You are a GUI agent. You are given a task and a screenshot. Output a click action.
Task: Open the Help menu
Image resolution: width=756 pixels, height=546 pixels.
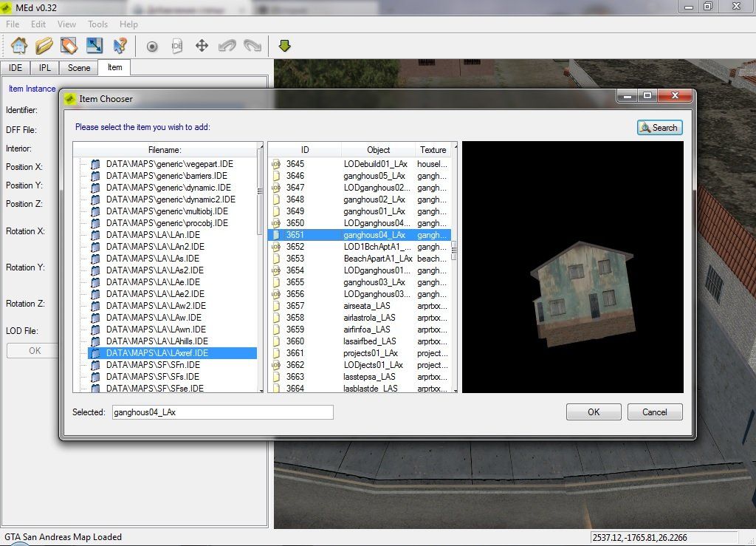128,24
